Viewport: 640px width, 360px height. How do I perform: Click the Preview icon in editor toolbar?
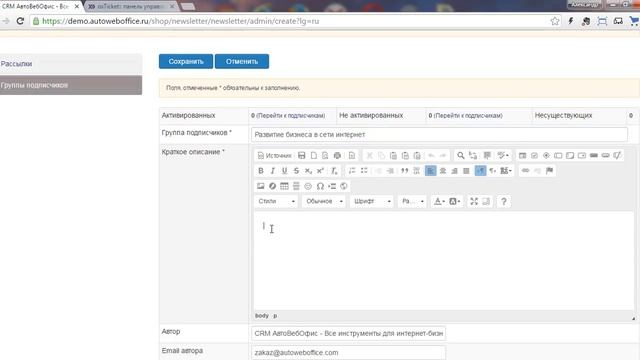(325, 156)
